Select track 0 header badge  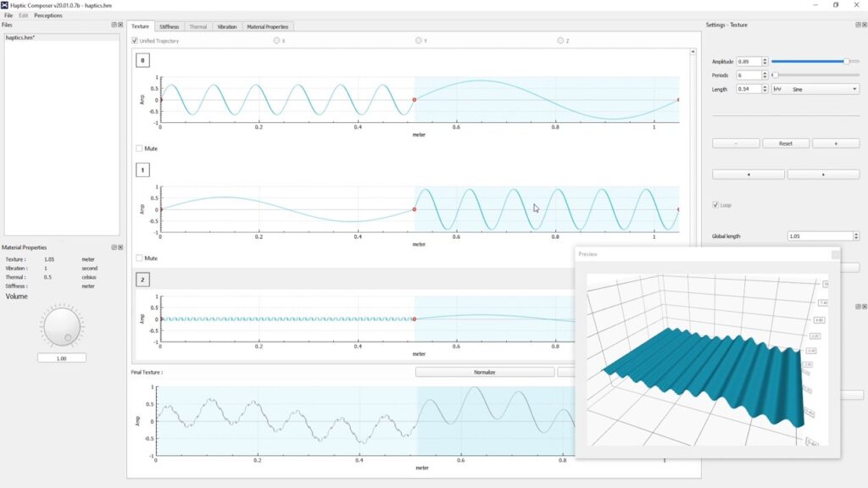coord(142,60)
